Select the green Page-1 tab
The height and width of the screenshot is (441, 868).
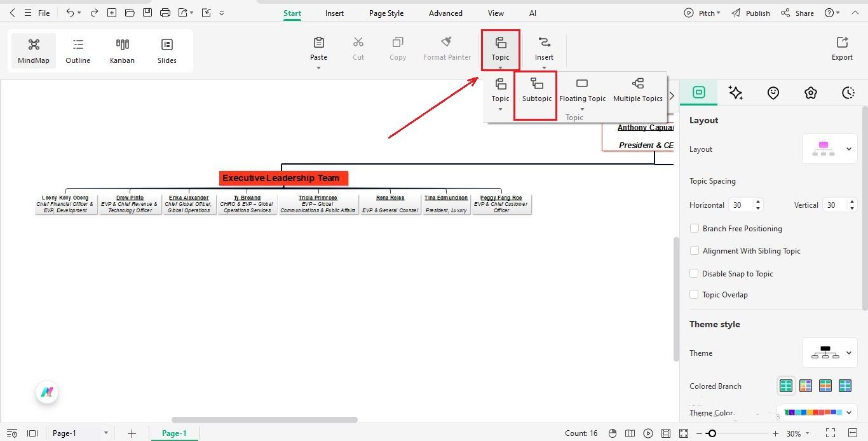[x=174, y=433]
